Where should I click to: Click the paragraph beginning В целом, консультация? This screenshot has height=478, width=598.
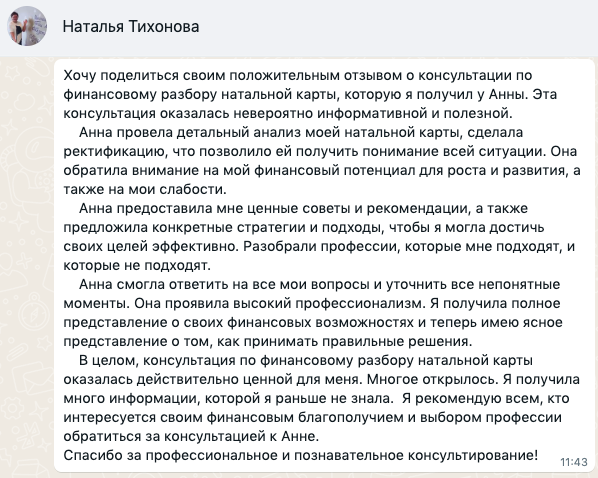[322, 398]
